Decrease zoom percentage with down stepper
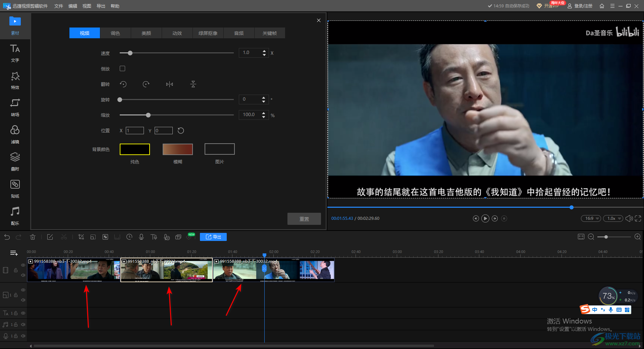 264,117
